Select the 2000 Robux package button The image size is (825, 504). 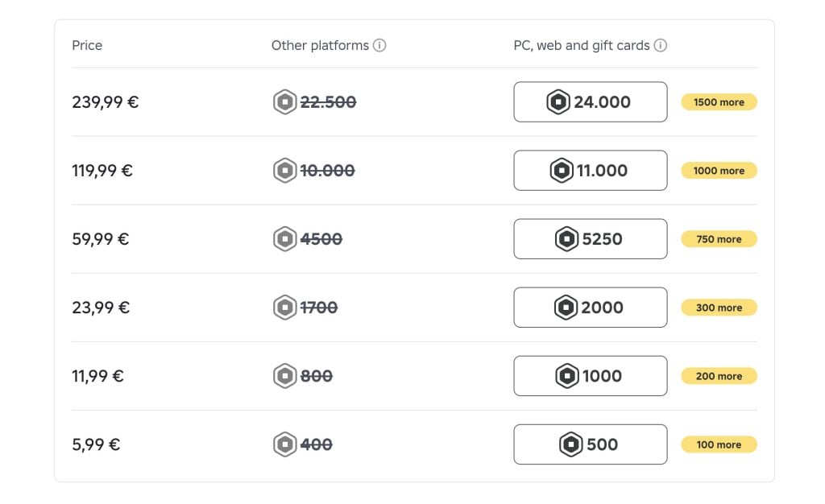coord(590,308)
